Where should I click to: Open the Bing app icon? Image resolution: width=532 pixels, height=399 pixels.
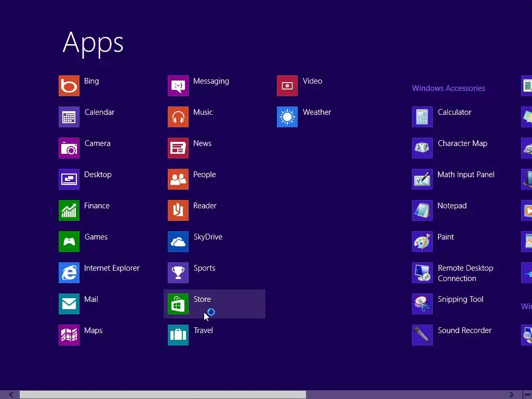click(x=69, y=86)
